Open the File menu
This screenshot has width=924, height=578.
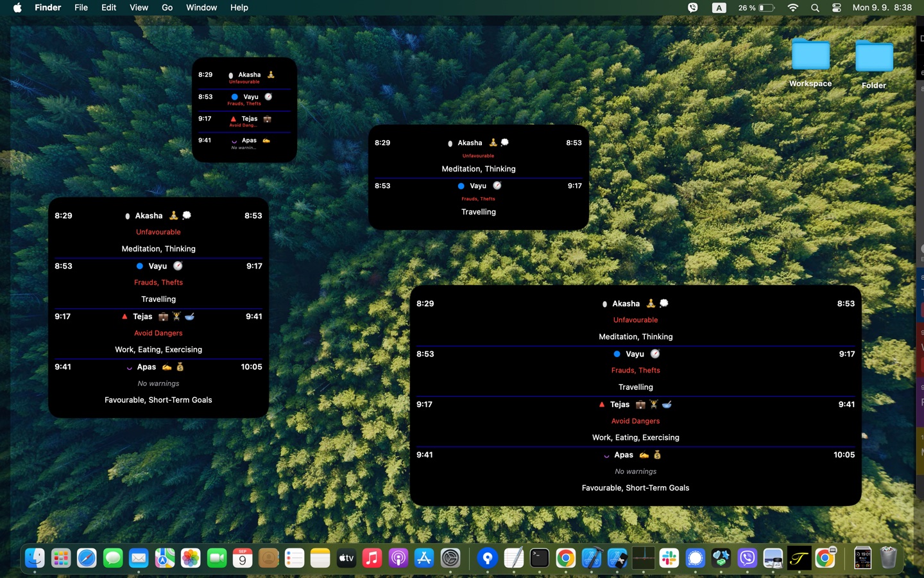(x=81, y=8)
